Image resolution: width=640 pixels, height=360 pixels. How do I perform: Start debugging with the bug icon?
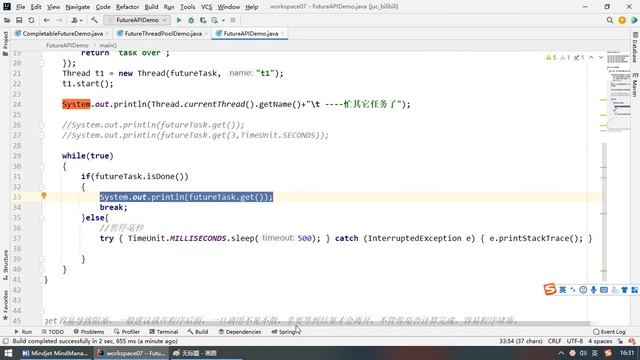tap(191, 20)
